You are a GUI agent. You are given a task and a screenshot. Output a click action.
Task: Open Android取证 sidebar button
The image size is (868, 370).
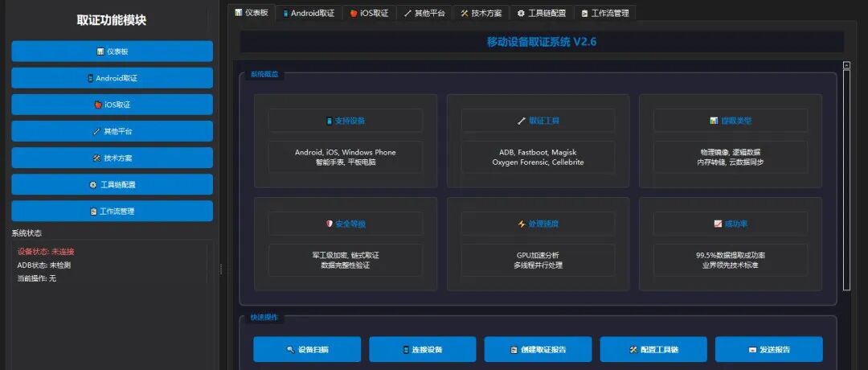pyautogui.click(x=112, y=78)
